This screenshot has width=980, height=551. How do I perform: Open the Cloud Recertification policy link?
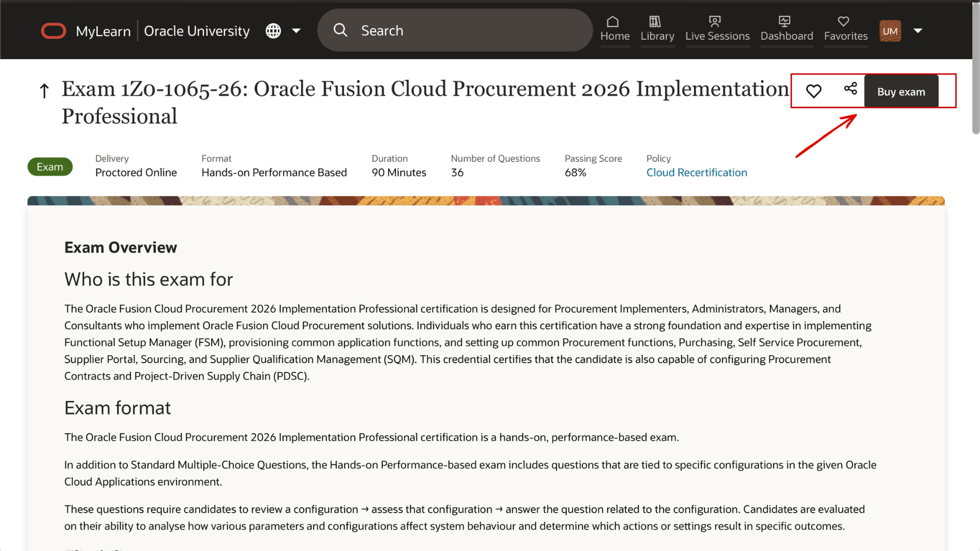(x=697, y=172)
